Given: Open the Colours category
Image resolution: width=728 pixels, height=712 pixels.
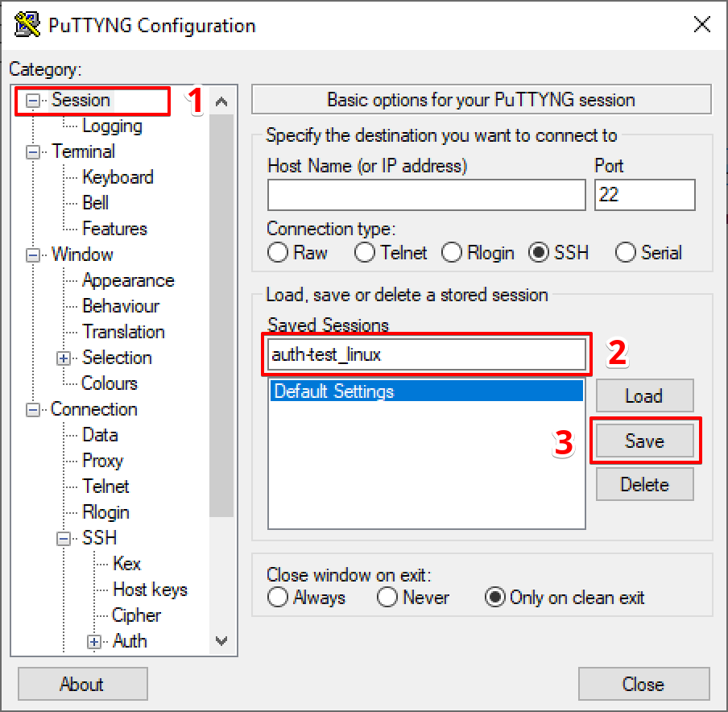Looking at the screenshot, I should (x=109, y=383).
